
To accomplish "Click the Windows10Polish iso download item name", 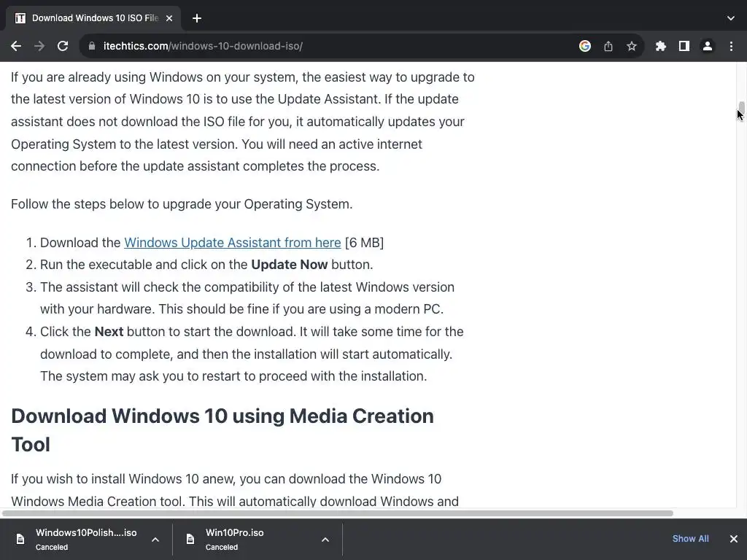I will point(86,532).
